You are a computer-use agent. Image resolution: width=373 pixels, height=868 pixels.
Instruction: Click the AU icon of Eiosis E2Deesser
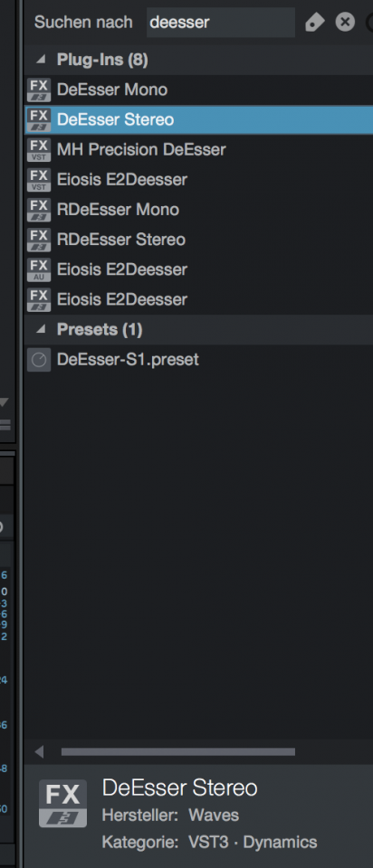click(39, 269)
